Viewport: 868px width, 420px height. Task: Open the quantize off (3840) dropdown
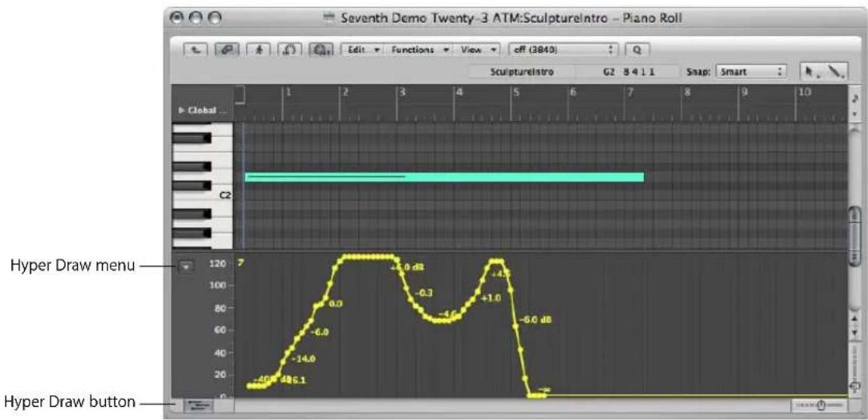point(564,49)
